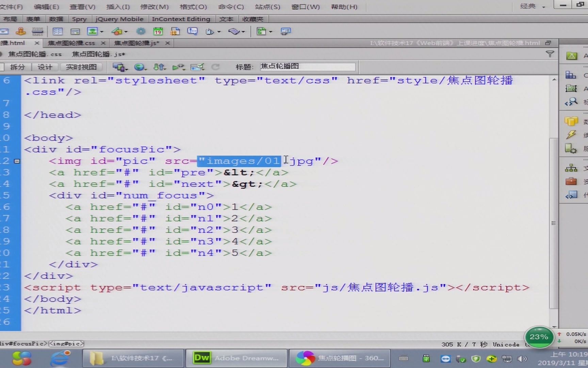Switch to the Spry insert tab
The height and width of the screenshot is (368, 588).
(79, 19)
